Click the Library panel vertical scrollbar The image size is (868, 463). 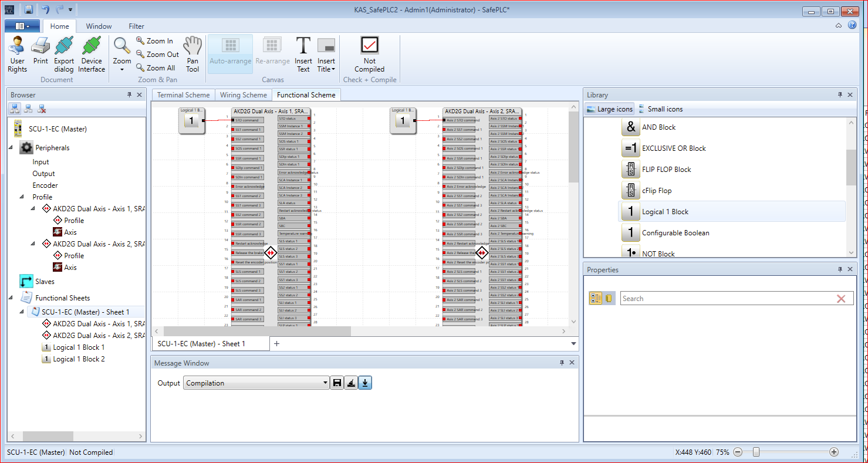(x=851, y=187)
